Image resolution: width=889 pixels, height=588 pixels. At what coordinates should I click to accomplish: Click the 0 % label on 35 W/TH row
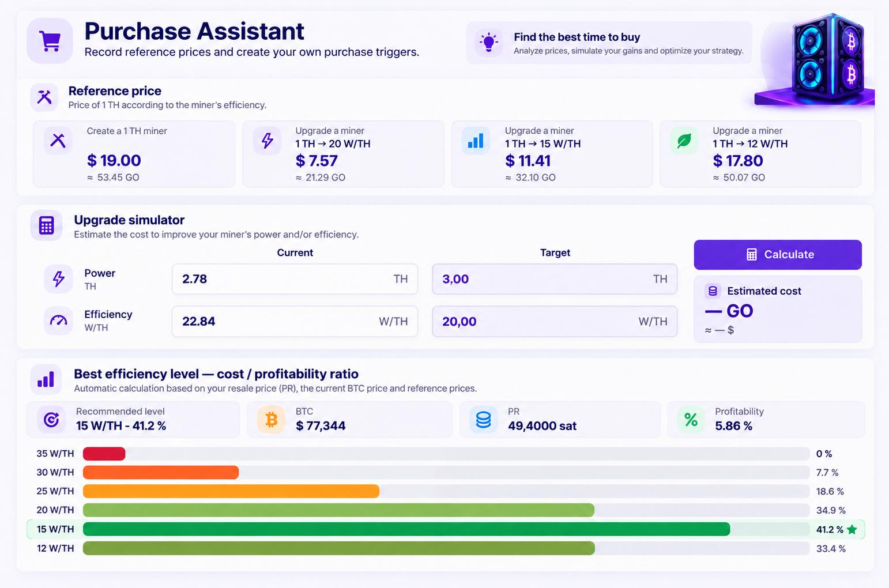[x=824, y=454]
